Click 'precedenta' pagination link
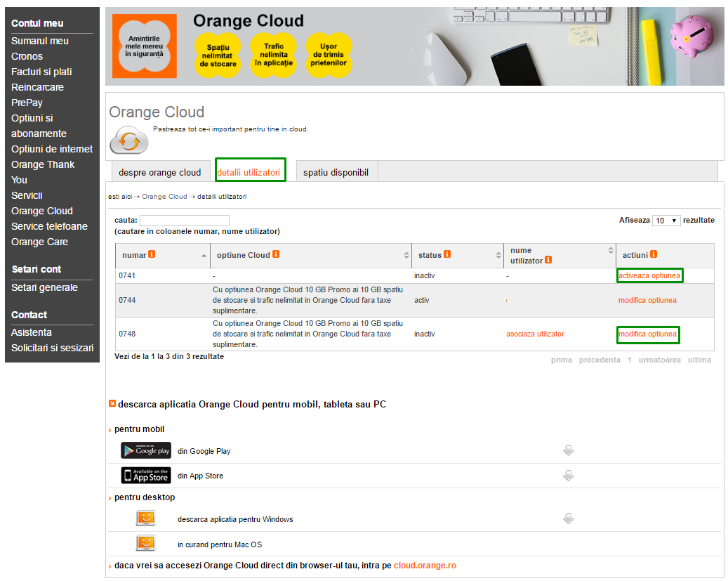This screenshot has height=581, width=728. tap(600, 360)
